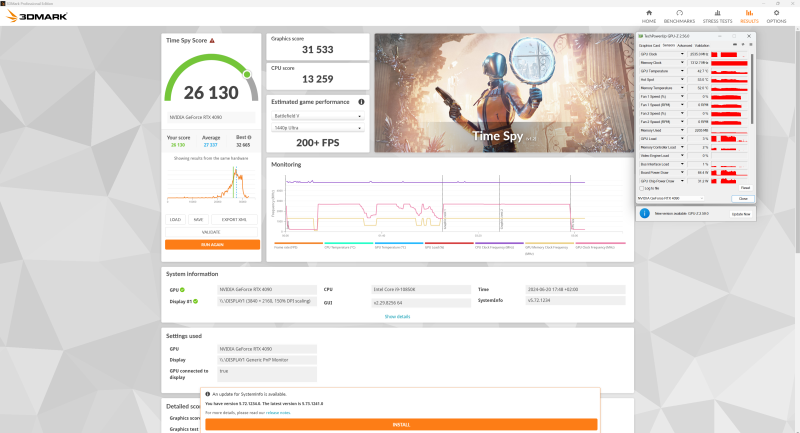Enable the Log to file checkbox
Screen dimensions: 800x433
point(642,188)
